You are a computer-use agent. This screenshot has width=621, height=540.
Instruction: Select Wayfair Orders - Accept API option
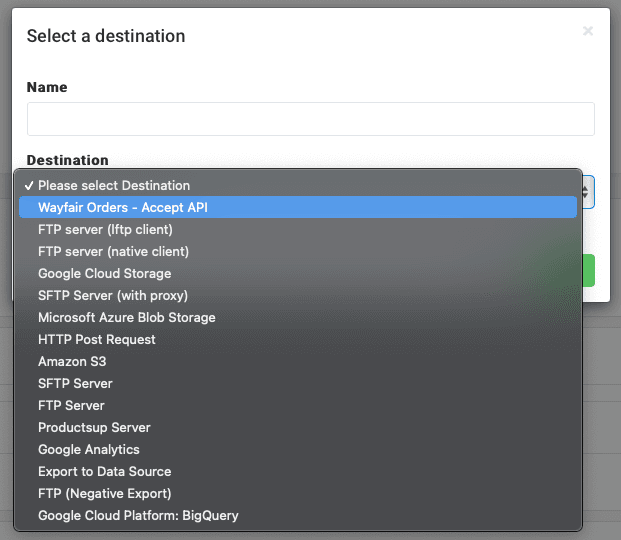point(123,207)
